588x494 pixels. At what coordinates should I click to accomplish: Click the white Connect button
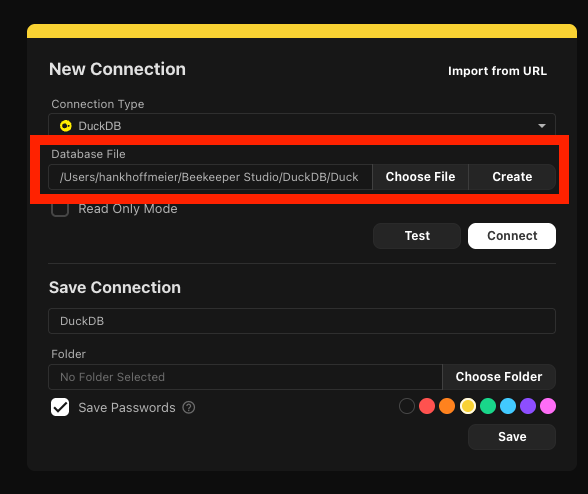pos(512,236)
